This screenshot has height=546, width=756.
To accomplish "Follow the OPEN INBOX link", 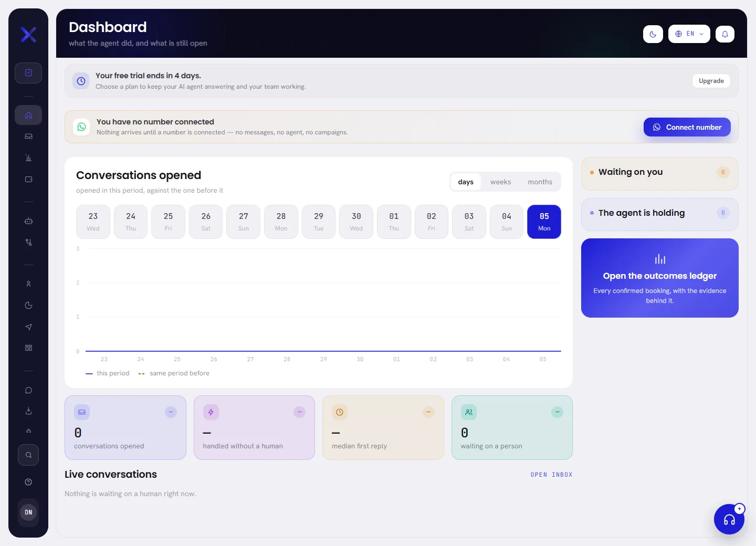I will pos(551,475).
